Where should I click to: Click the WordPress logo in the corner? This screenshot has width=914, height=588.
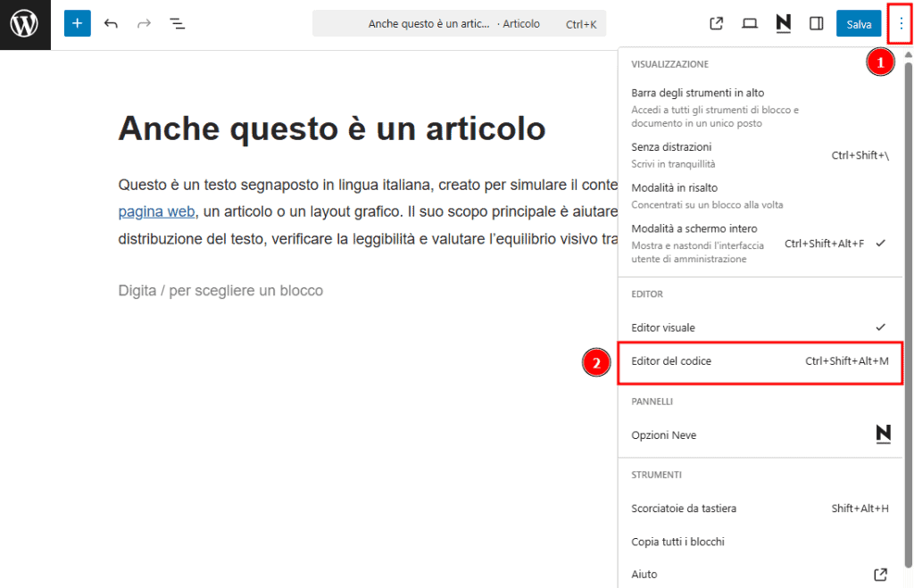(24, 24)
